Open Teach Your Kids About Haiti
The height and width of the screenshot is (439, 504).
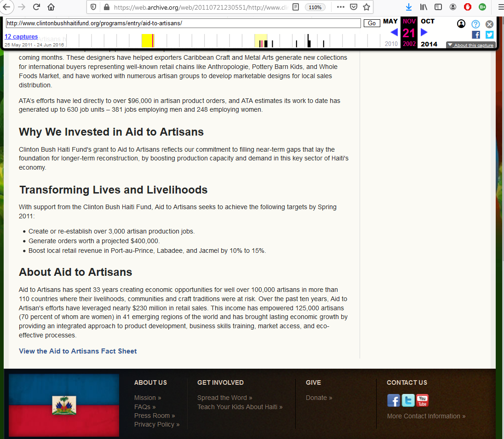click(240, 407)
